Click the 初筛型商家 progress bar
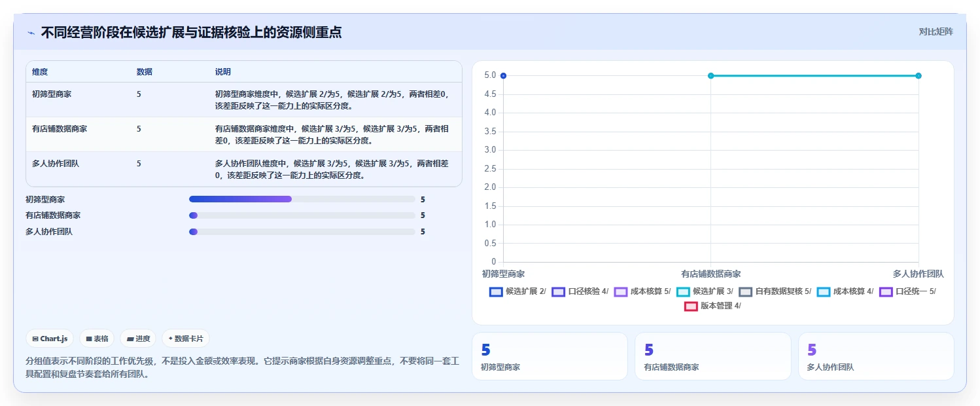The image size is (980, 406). pyautogui.click(x=302, y=199)
